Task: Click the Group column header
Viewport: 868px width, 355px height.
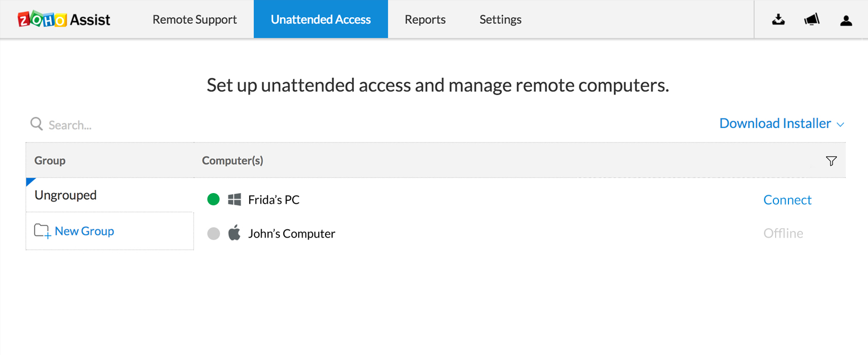Action: pyautogui.click(x=50, y=160)
